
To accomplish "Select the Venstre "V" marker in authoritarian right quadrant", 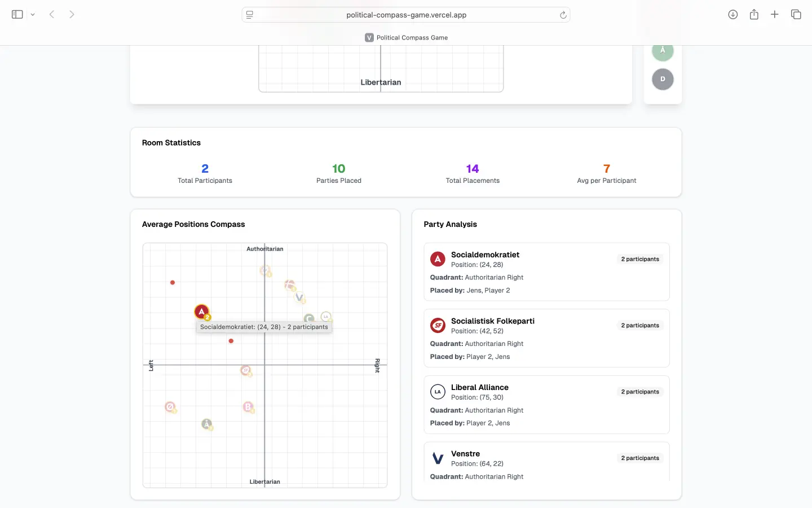I will coord(299,297).
